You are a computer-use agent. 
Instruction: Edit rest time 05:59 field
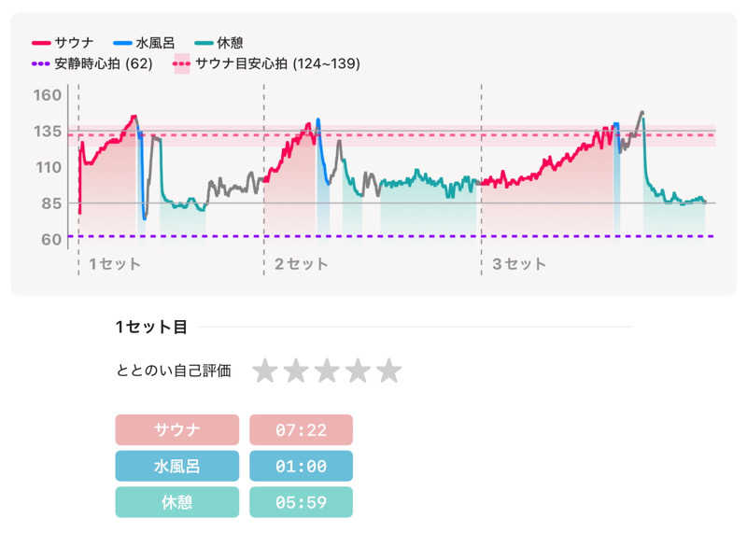click(x=301, y=502)
